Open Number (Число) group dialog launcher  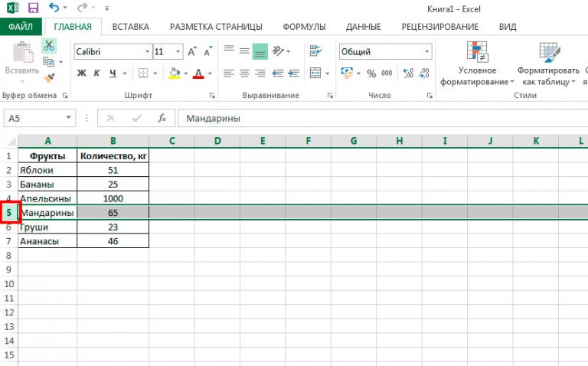click(x=430, y=96)
